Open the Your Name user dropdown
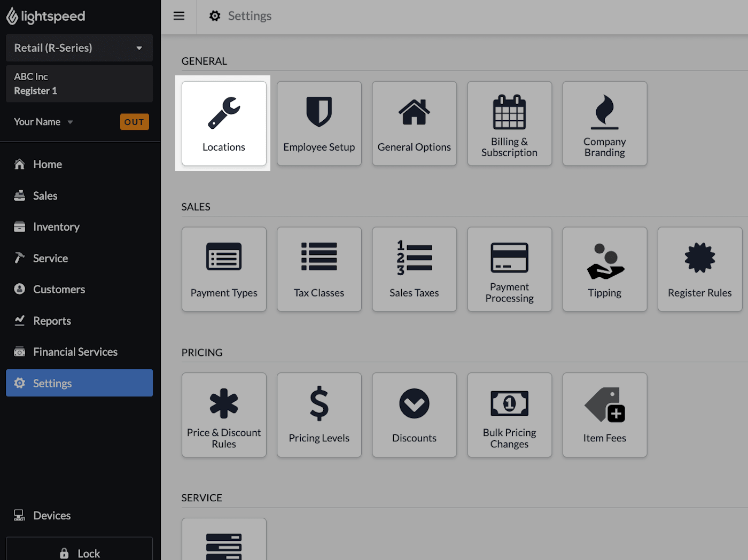Screen dimensions: 748x560 click(x=43, y=122)
